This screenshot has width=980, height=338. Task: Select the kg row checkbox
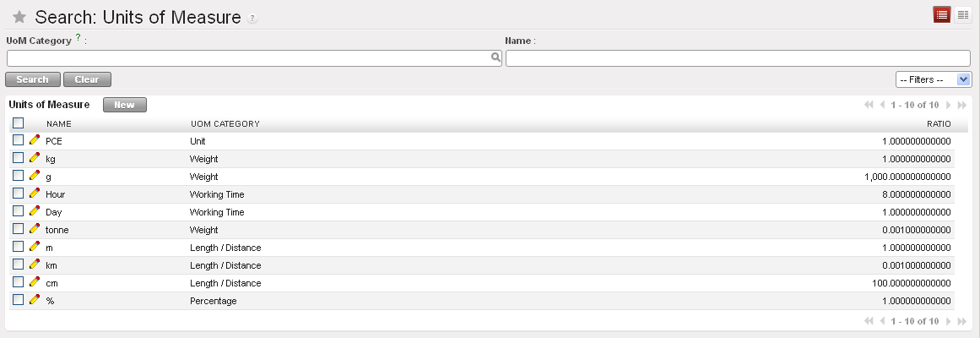click(x=19, y=158)
